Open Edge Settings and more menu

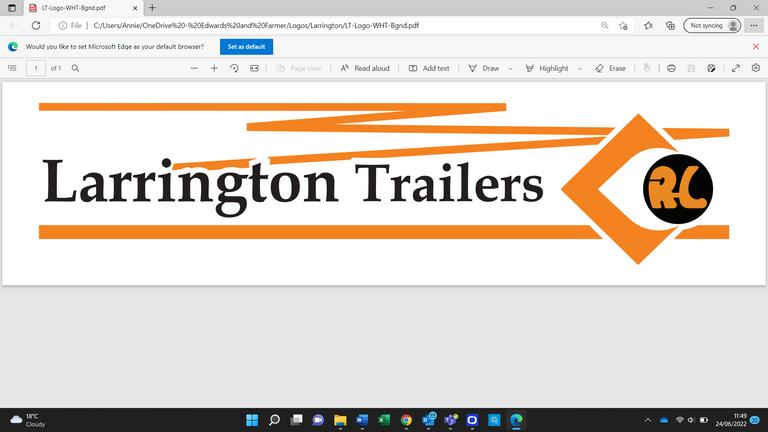(754, 25)
